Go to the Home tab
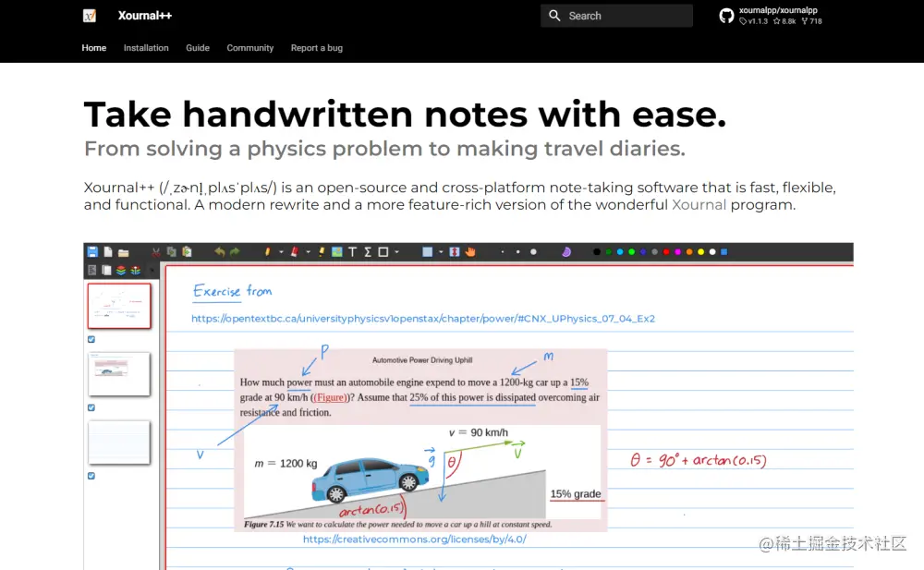924x570 pixels. [x=93, y=48]
